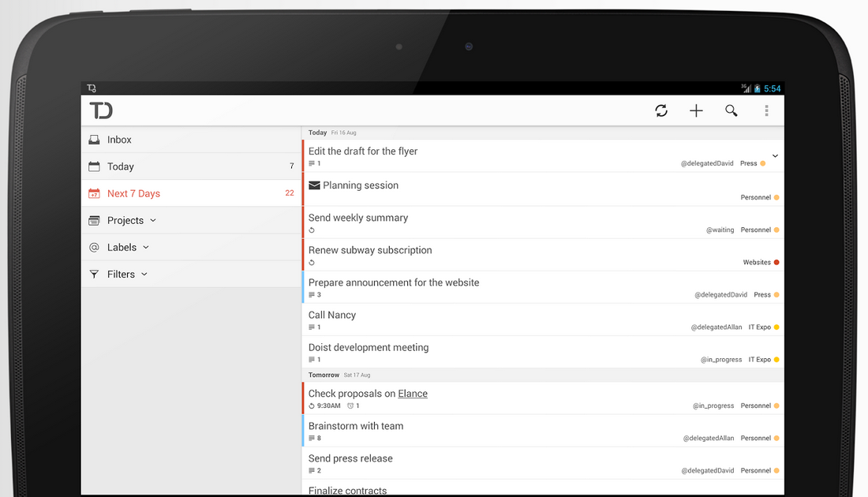The image size is (868, 497).
Task: Expand the Edit the draft task chevron
Action: point(775,156)
